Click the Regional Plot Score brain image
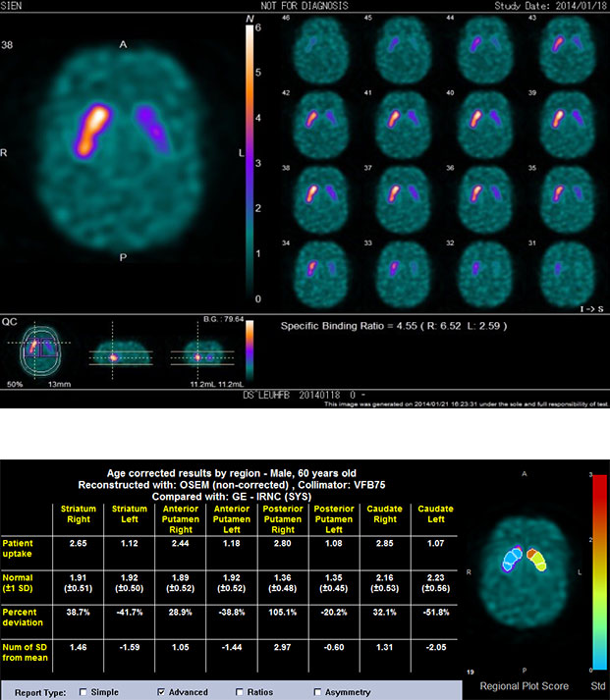 click(525, 572)
